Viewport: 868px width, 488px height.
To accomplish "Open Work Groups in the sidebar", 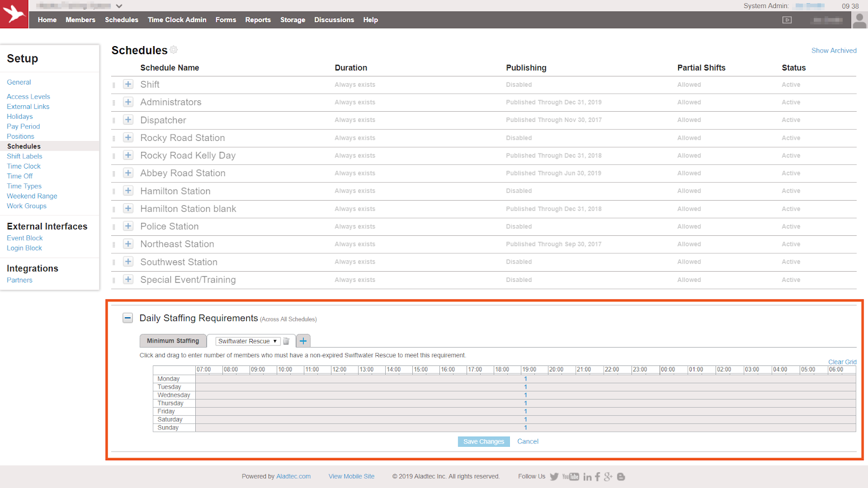I will (27, 206).
